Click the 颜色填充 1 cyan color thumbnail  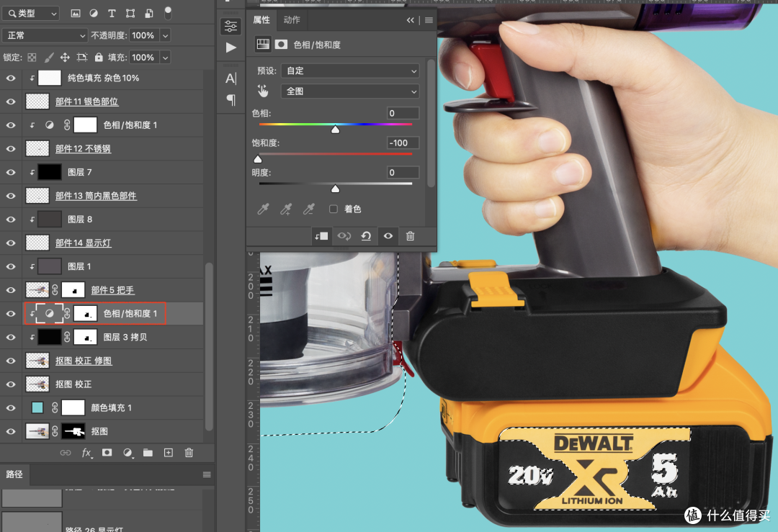(x=37, y=407)
